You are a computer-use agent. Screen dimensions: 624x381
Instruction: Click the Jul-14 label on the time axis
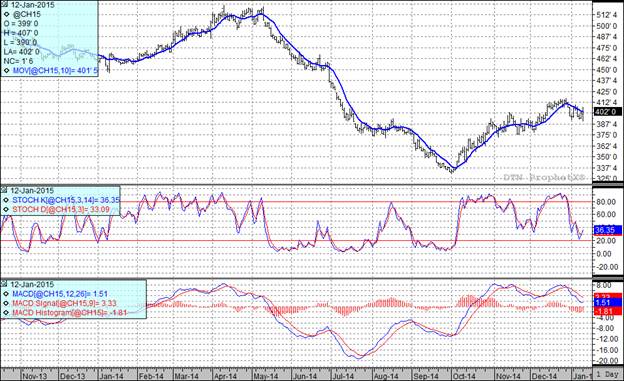pos(343,376)
